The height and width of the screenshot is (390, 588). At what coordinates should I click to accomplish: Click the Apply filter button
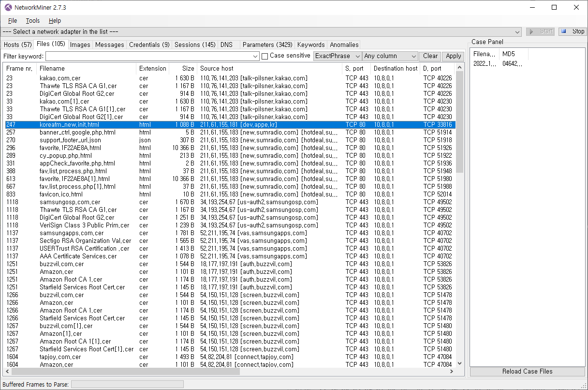(454, 56)
